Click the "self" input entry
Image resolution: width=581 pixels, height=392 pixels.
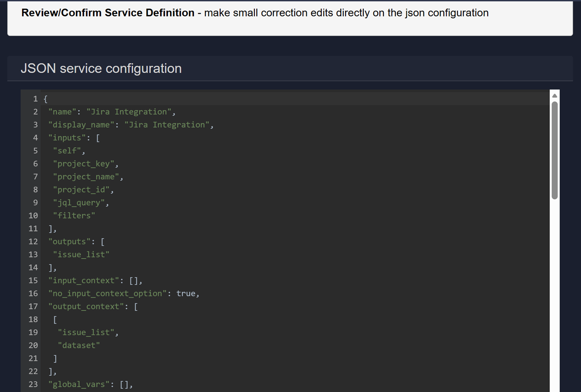click(x=67, y=151)
